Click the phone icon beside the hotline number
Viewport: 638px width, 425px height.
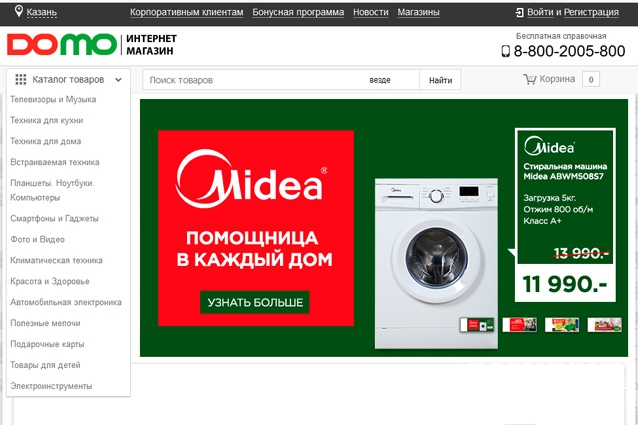click(x=505, y=51)
